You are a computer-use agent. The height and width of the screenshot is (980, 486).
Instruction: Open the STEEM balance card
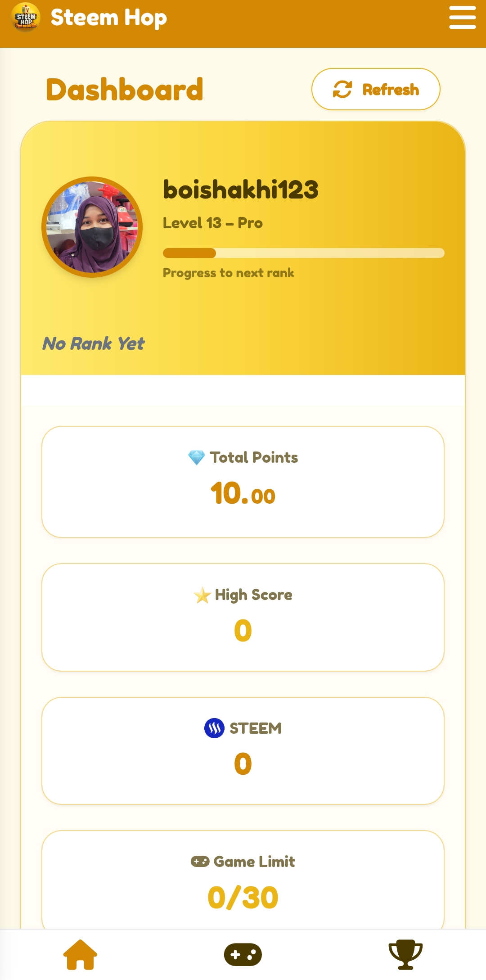point(243,751)
